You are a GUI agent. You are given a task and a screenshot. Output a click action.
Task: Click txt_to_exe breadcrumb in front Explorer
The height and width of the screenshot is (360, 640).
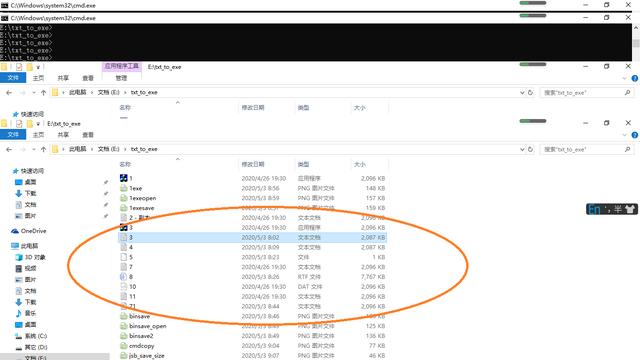[144, 149]
